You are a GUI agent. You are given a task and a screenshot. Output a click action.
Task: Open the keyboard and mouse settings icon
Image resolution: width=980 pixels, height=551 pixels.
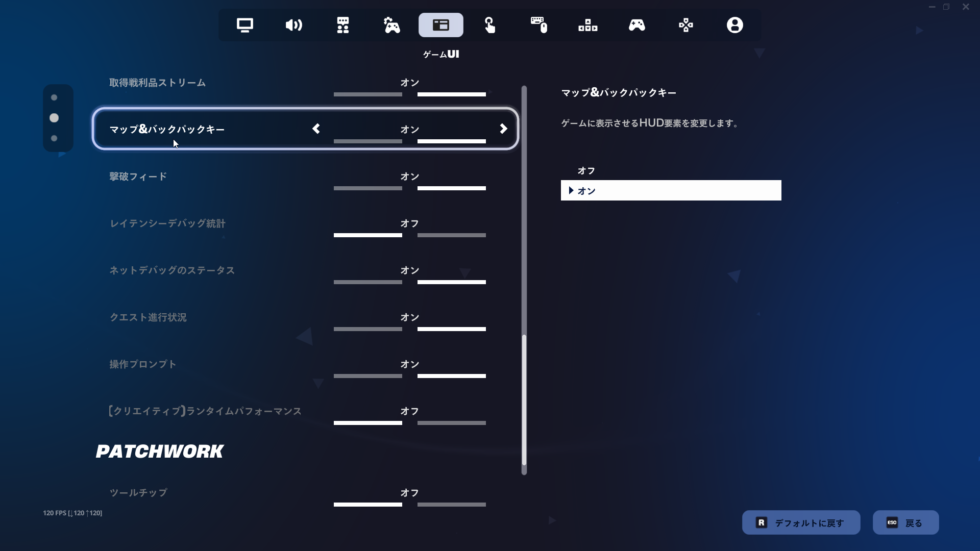[x=538, y=25]
